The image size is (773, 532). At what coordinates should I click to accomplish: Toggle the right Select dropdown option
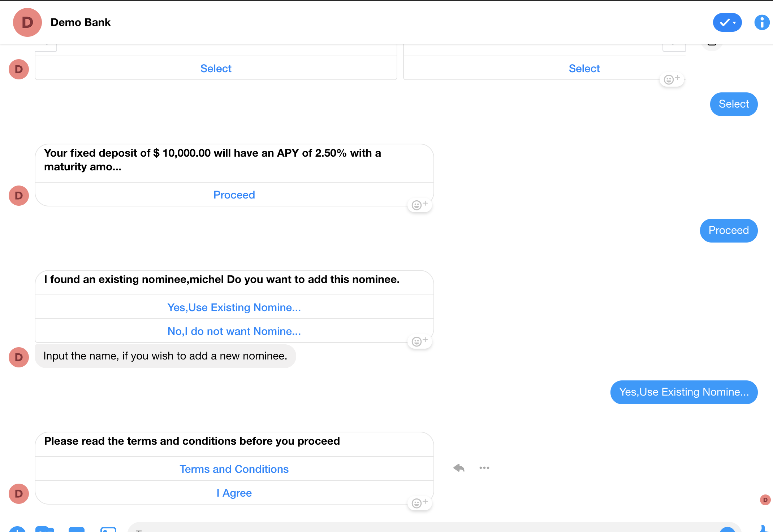pyautogui.click(x=584, y=69)
